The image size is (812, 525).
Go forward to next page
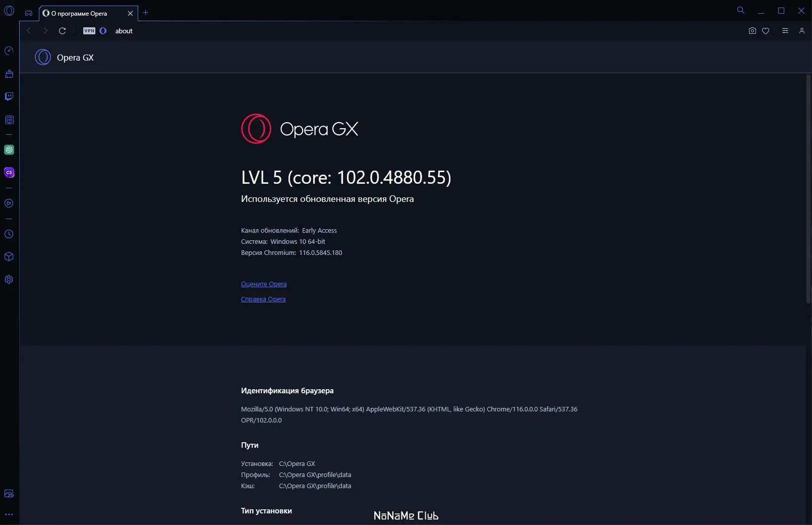point(45,31)
